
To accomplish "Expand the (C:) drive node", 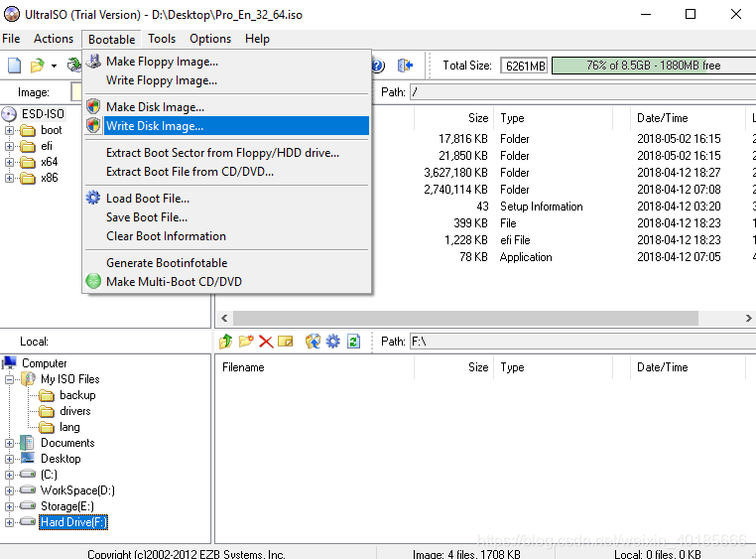I will point(9,475).
